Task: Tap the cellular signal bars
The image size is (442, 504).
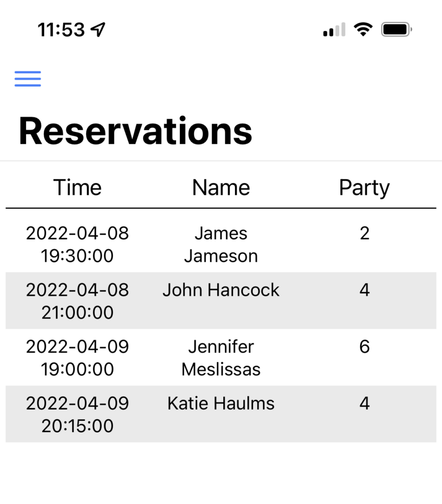Action: click(x=334, y=30)
